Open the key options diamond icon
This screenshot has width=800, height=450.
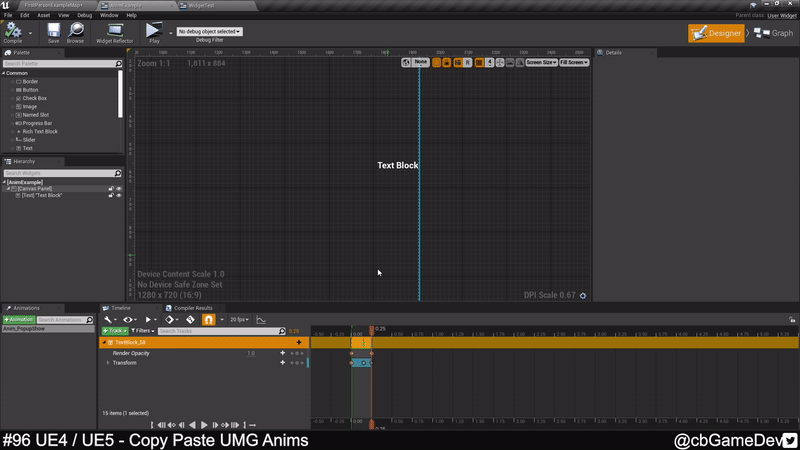(x=171, y=320)
